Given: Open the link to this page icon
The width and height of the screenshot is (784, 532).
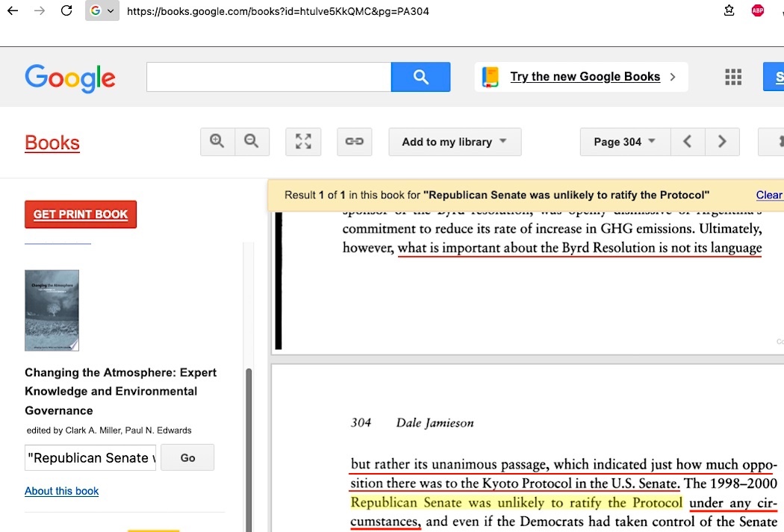Looking at the screenshot, I should tap(355, 142).
